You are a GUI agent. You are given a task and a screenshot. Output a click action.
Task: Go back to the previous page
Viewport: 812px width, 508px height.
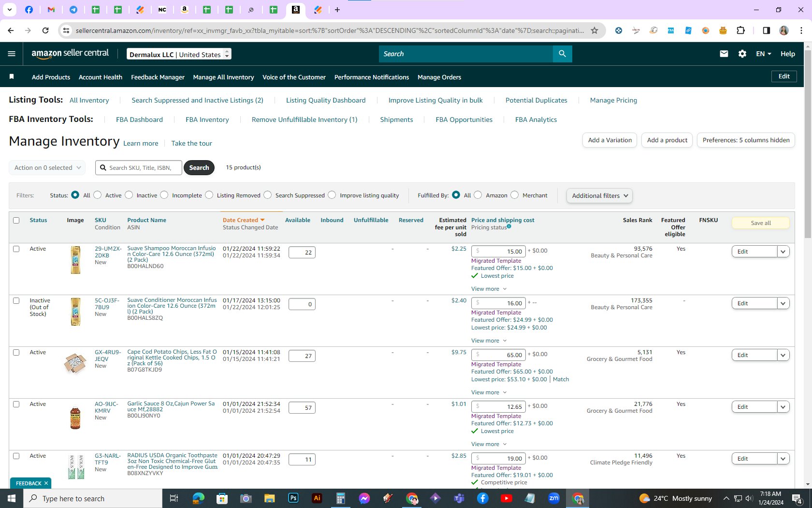coord(11,30)
